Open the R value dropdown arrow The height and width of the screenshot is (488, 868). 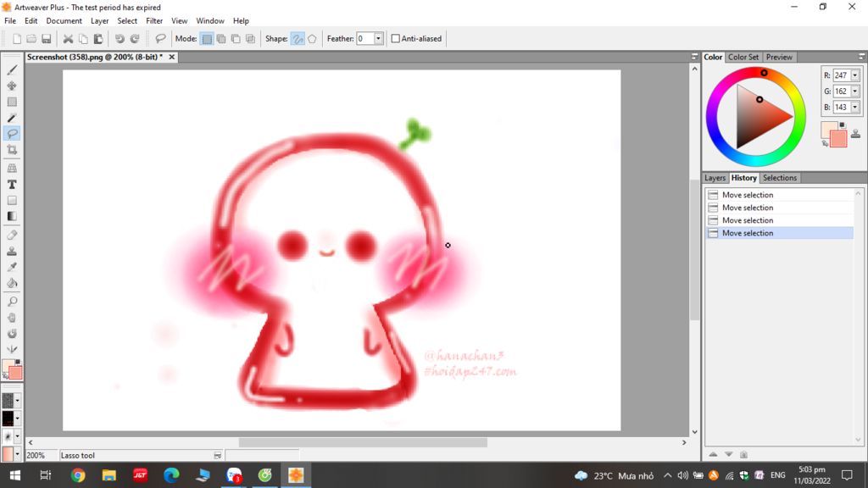[854, 75]
